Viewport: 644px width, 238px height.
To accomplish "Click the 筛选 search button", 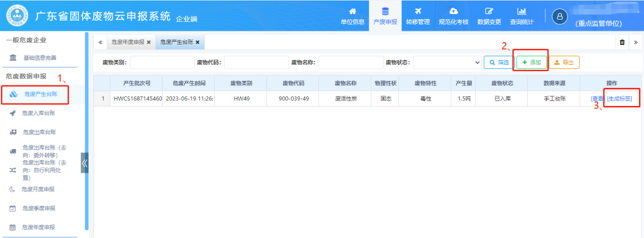I will pos(499,62).
